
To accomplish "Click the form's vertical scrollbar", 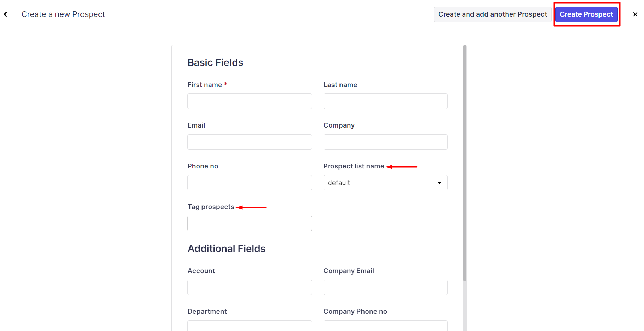I will [465, 162].
